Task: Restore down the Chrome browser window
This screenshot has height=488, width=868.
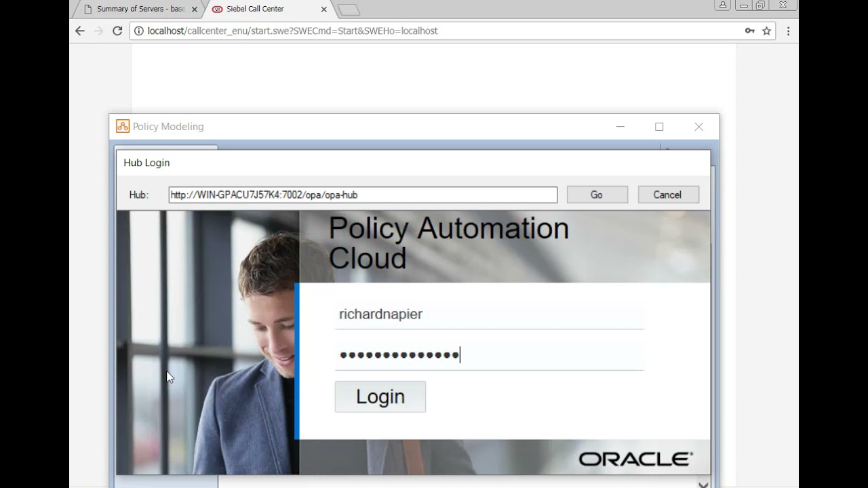Action: coord(761,5)
